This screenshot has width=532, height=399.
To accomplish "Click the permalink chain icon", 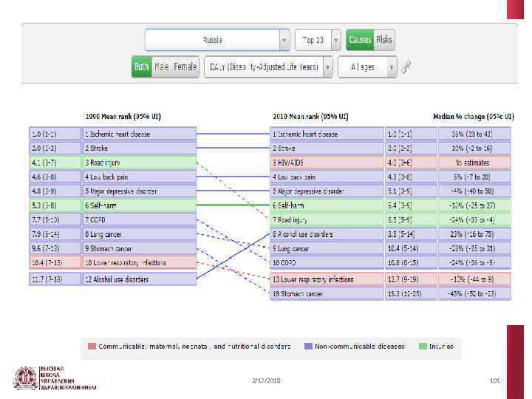I will (x=406, y=66).
